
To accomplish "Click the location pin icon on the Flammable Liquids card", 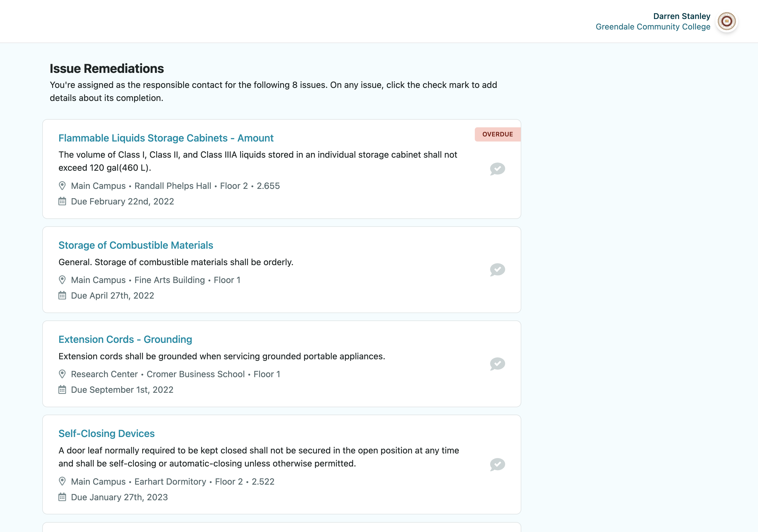I will [62, 185].
